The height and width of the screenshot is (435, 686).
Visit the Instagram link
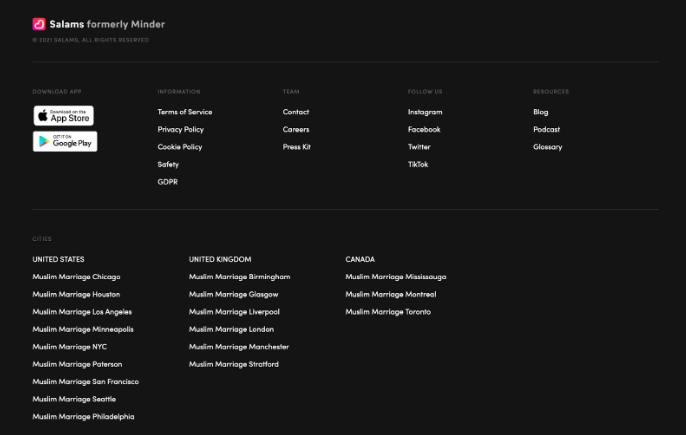pos(425,112)
